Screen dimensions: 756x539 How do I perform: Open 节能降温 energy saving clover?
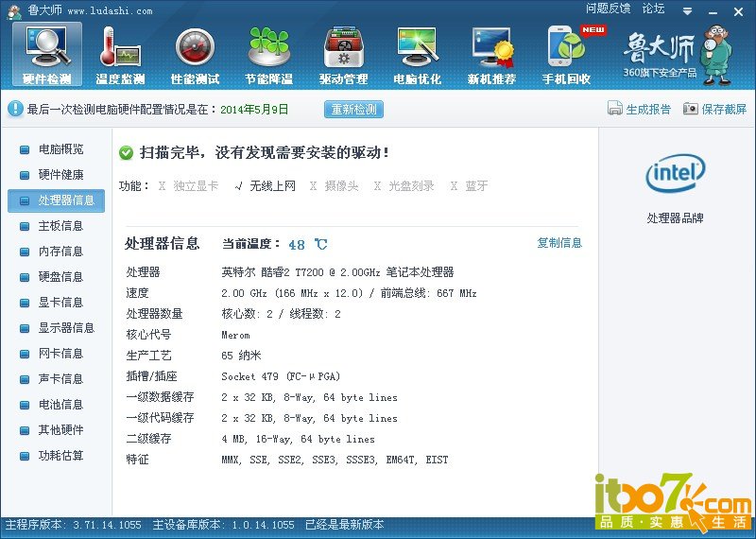click(269, 55)
